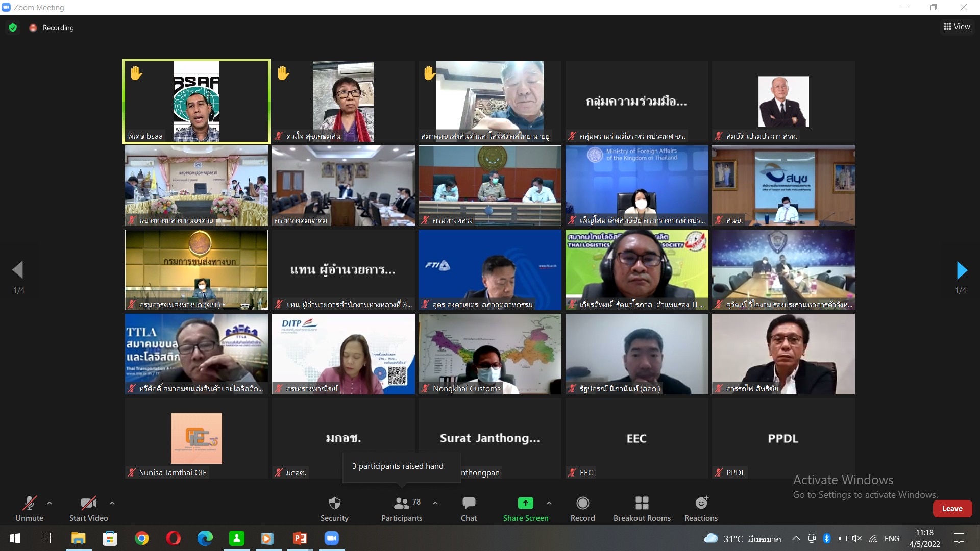Expand video options arrow next to Start Video
This screenshot has height=551, width=980.
click(112, 503)
